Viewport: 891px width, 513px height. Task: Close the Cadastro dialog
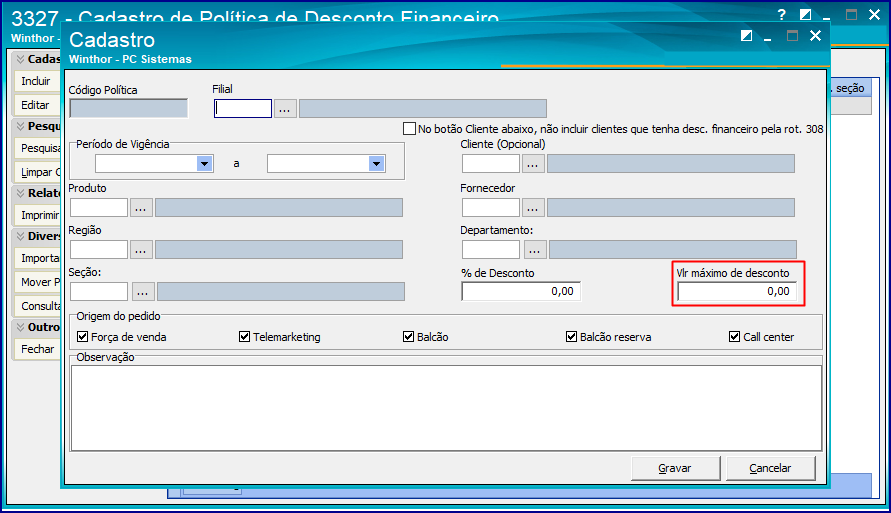pos(815,35)
